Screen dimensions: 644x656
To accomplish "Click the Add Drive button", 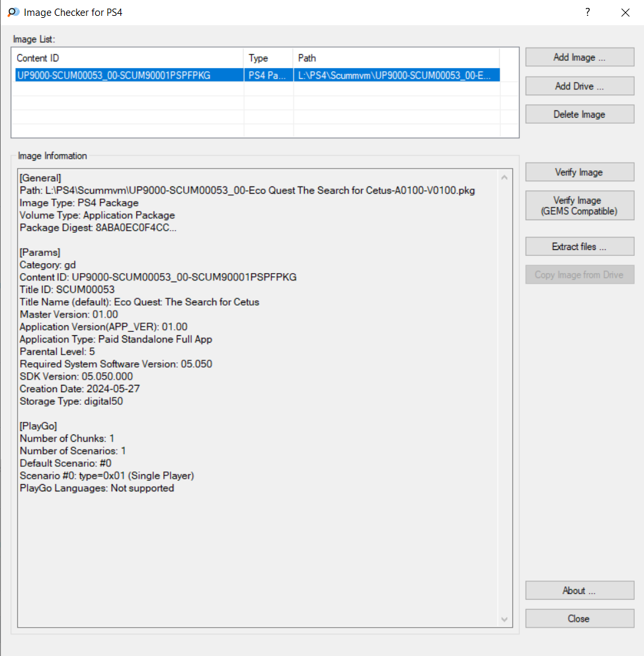I will pyautogui.click(x=580, y=86).
